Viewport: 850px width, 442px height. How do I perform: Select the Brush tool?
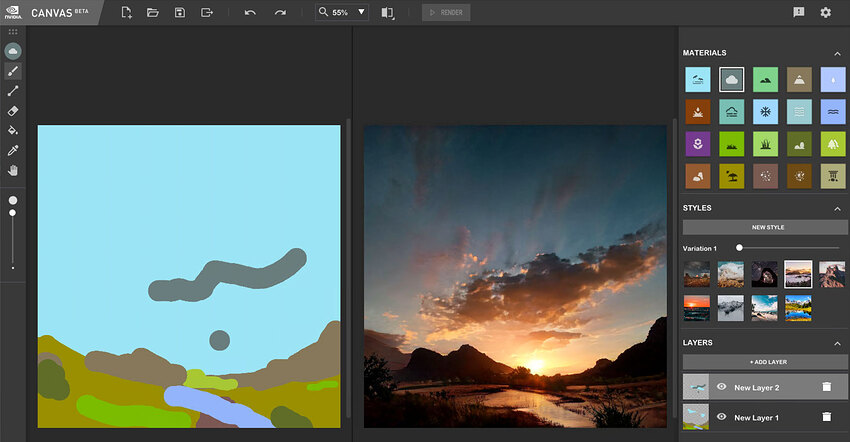click(13, 71)
